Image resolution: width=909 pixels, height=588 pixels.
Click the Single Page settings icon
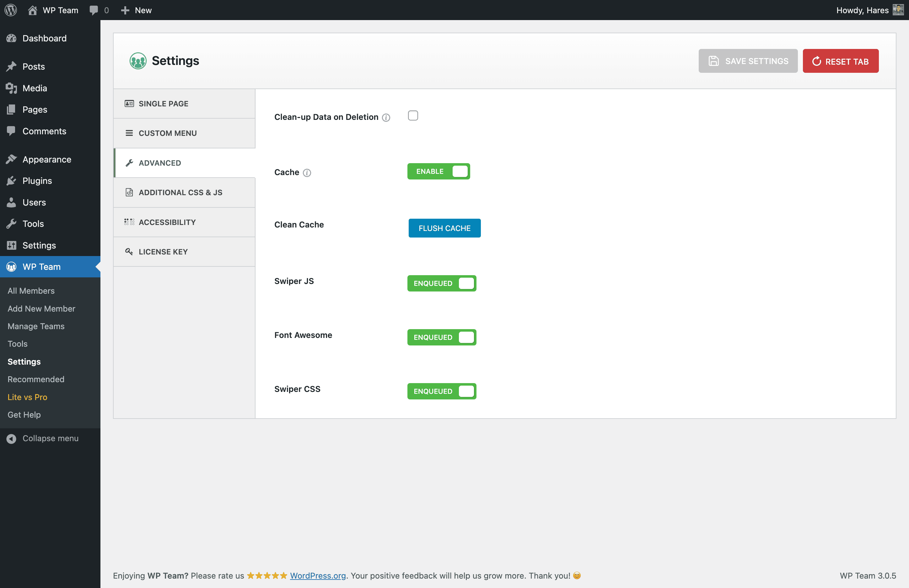[x=130, y=103]
